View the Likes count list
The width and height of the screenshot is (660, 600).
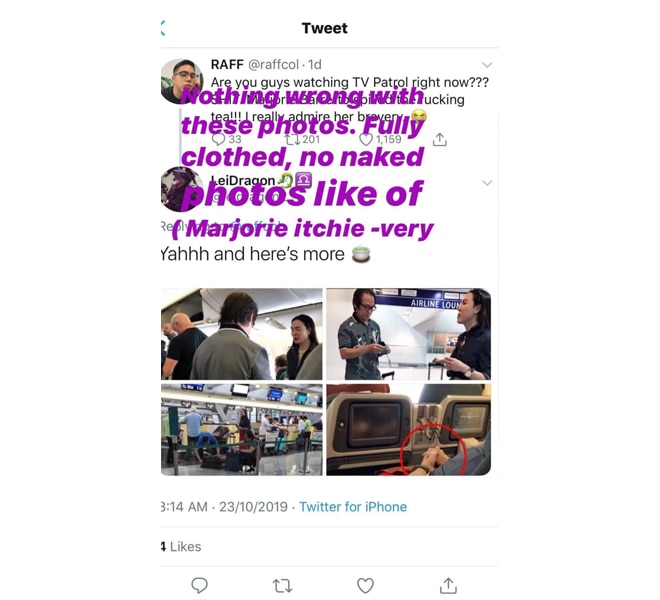point(181,547)
